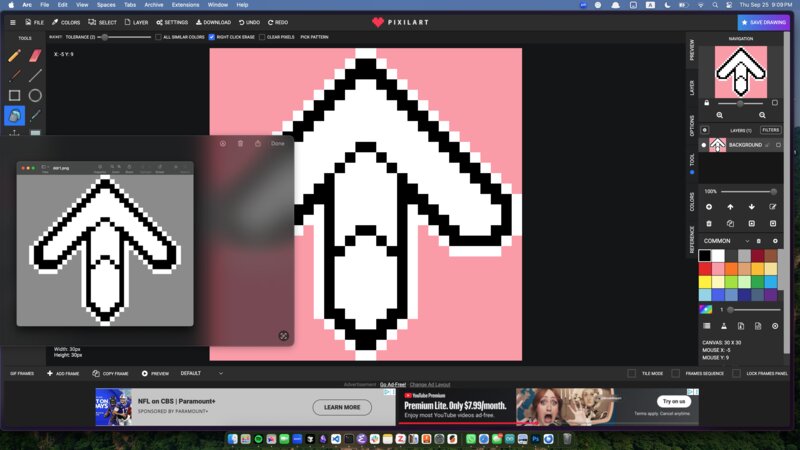
Task: Switch to the Colors side tab
Action: point(691,201)
